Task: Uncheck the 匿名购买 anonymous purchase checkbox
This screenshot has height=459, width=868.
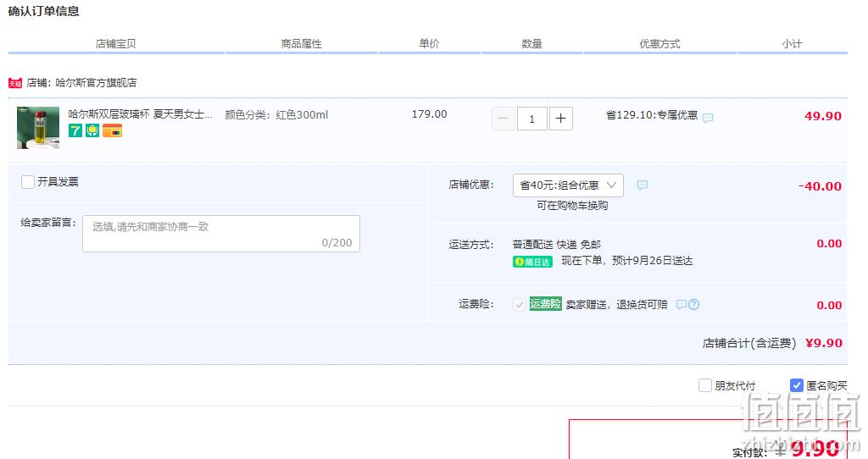Action: 796,385
